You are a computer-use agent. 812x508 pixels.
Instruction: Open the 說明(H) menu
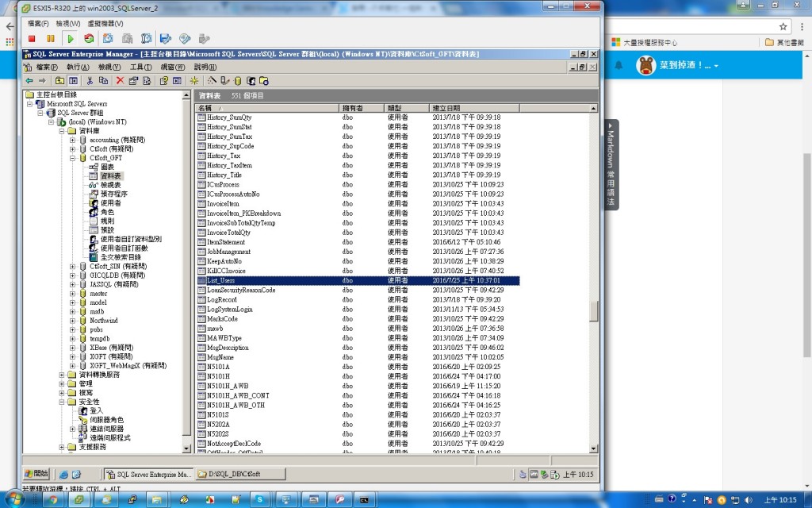205,67
